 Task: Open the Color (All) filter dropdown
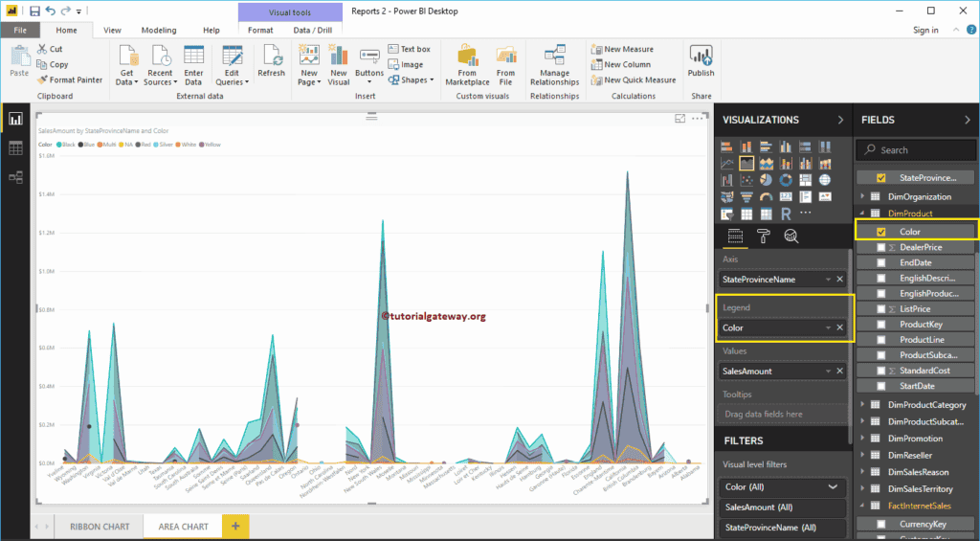(x=834, y=486)
